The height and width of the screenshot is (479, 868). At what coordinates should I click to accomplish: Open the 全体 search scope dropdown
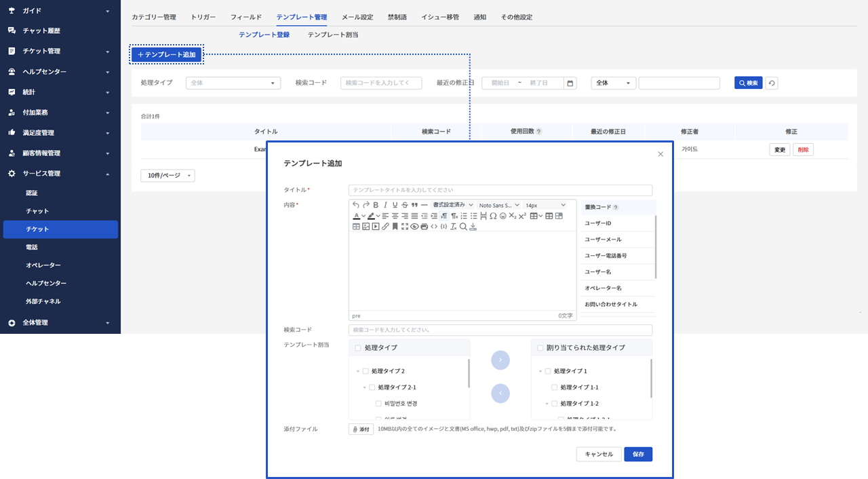pyautogui.click(x=614, y=83)
